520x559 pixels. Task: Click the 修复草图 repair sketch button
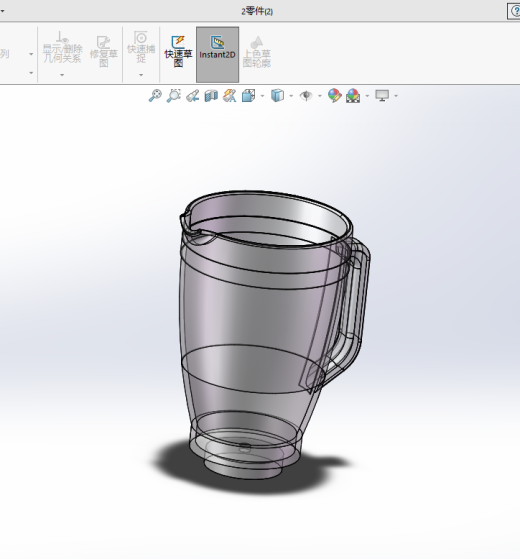[103, 52]
